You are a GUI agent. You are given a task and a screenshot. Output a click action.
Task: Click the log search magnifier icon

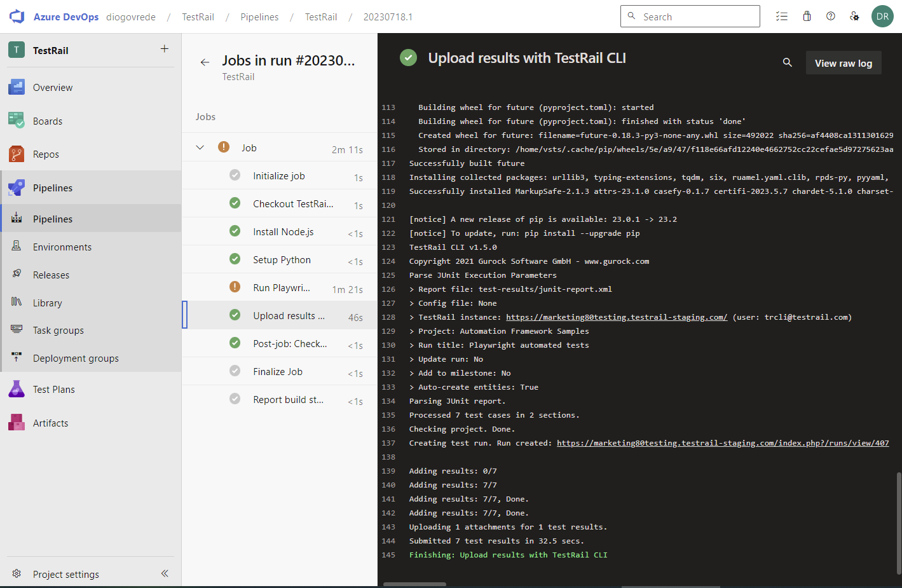point(787,63)
